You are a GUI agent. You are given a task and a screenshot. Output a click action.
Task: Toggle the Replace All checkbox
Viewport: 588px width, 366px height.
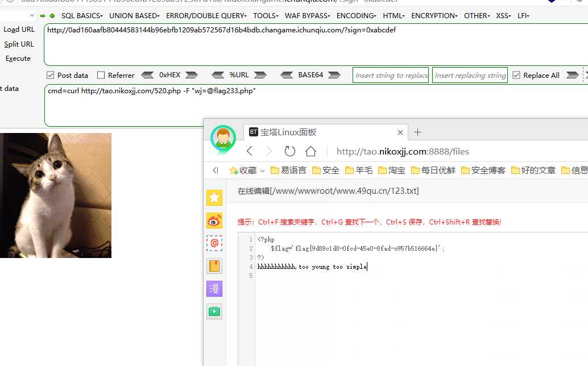click(x=516, y=75)
